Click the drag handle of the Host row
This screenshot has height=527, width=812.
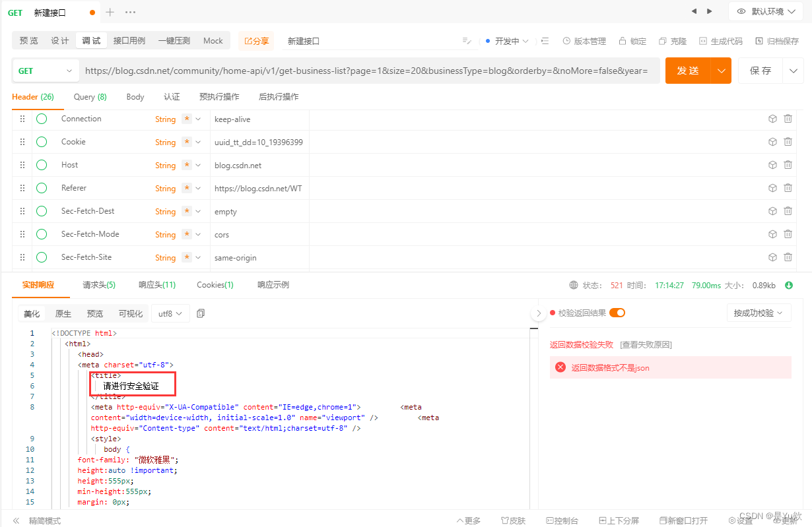tap(22, 165)
